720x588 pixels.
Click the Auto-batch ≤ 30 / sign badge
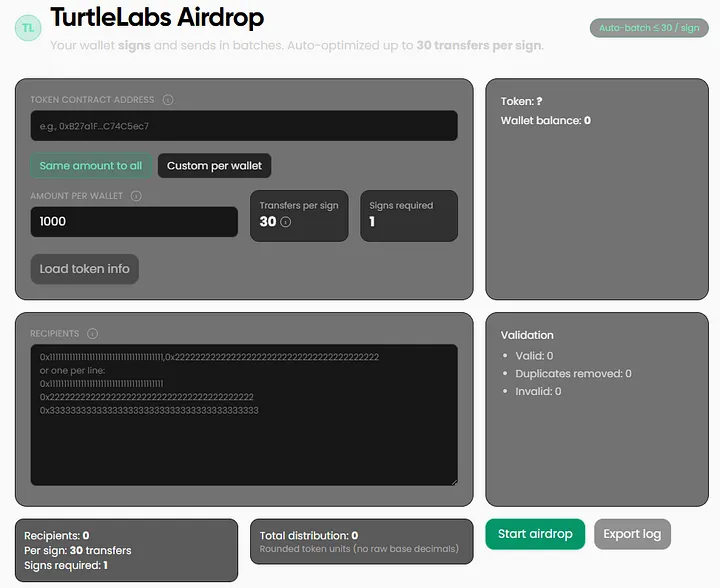[x=649, y=28]
